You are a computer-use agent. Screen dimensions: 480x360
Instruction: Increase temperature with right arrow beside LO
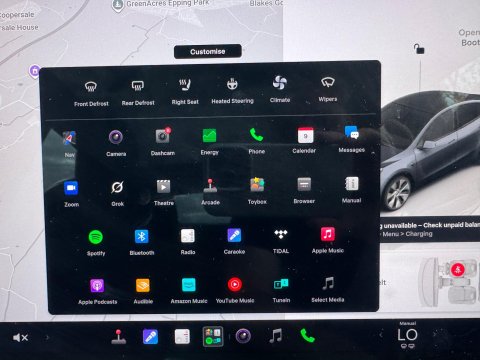pos(434,334)
